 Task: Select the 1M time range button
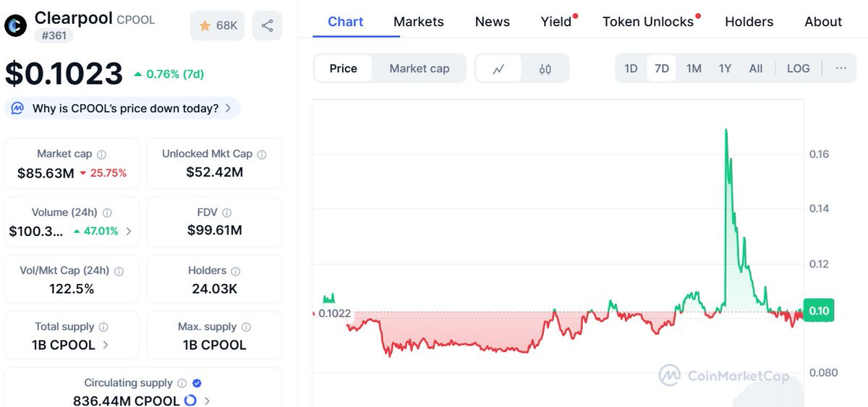coord(694,69)
